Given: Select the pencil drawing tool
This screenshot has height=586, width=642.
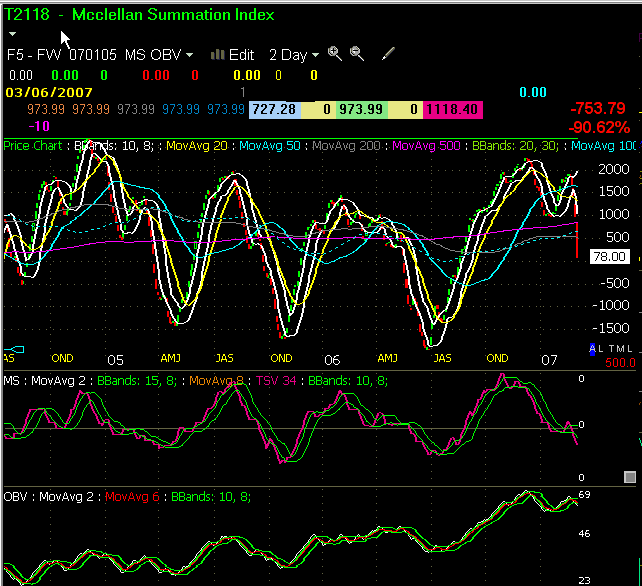Looking at the screenshot, I should coord(389,54).
